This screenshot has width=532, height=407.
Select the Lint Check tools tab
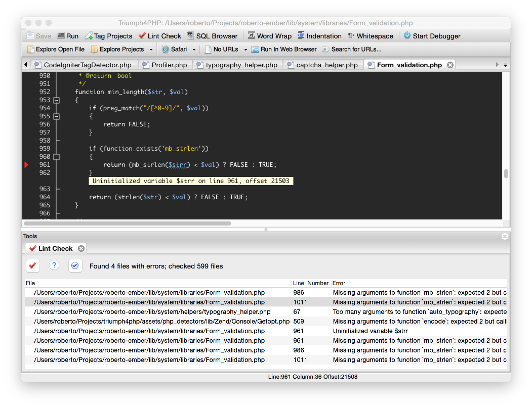(55, 248)
